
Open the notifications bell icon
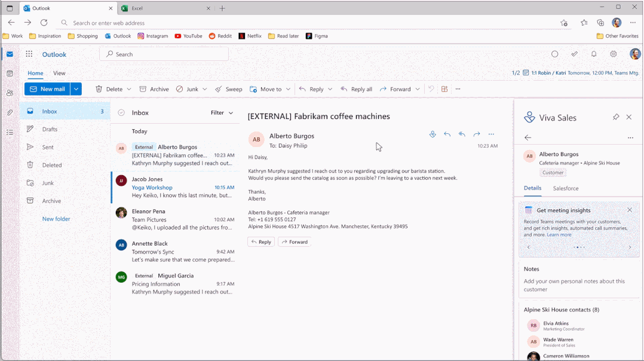click(x=594, y=54)
